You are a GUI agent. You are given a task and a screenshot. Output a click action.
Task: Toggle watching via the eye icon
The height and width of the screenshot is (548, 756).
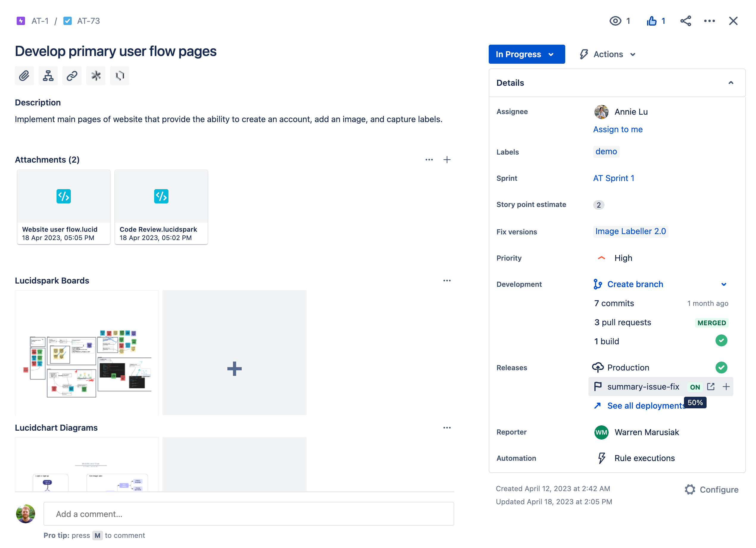point(616,21)
